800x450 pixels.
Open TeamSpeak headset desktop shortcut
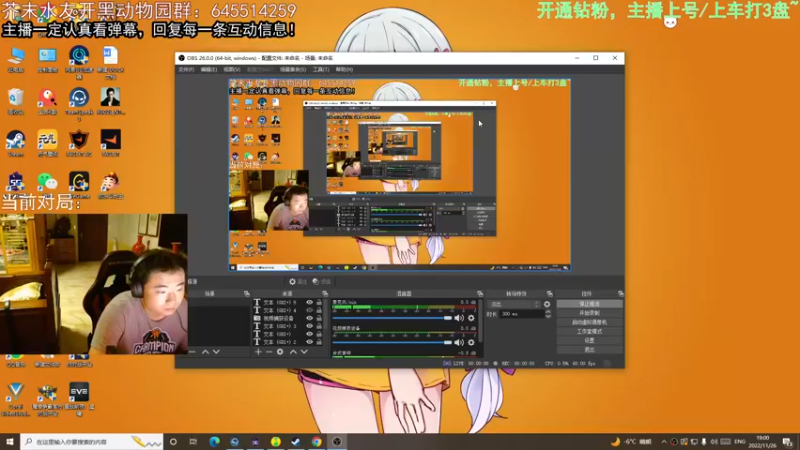click(x=79, y=104)
